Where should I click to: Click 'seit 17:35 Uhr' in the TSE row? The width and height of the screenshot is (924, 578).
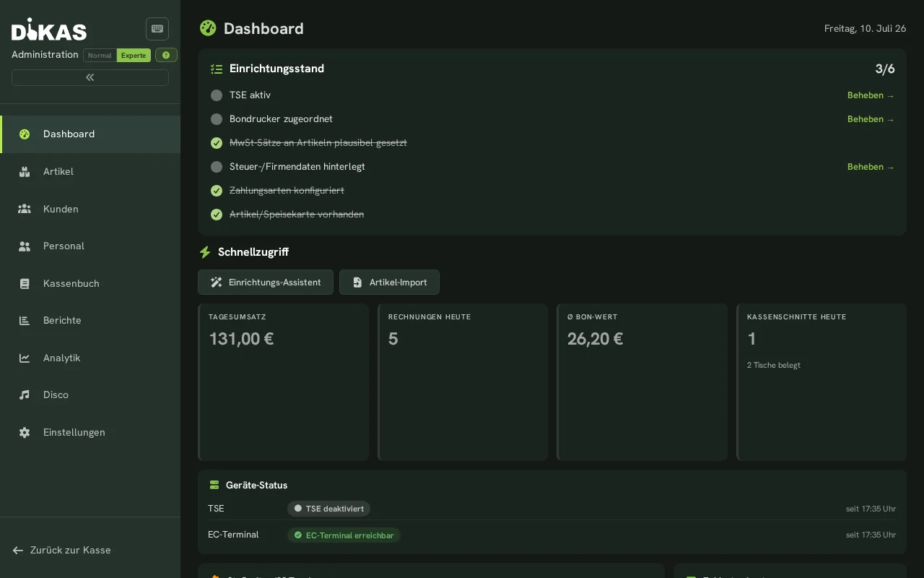pos(871,509)
